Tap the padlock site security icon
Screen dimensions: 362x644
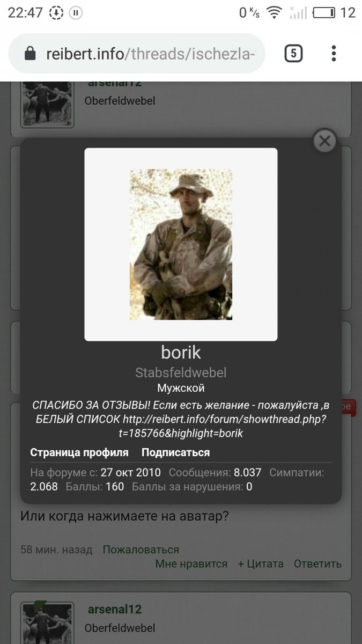coord(31,53)
